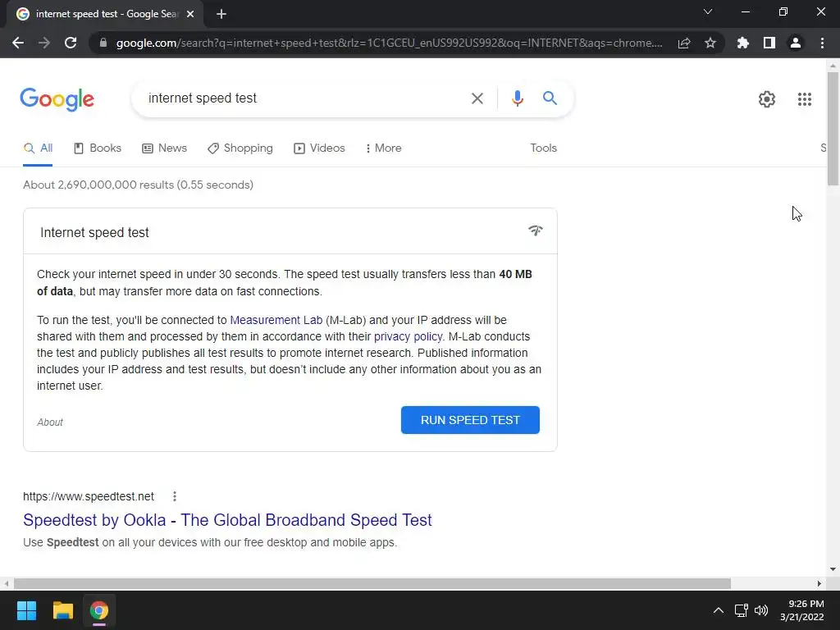Click the horizontal scrollbar thumb
This screenshot has width=840, height=630.
click(372, 583)
